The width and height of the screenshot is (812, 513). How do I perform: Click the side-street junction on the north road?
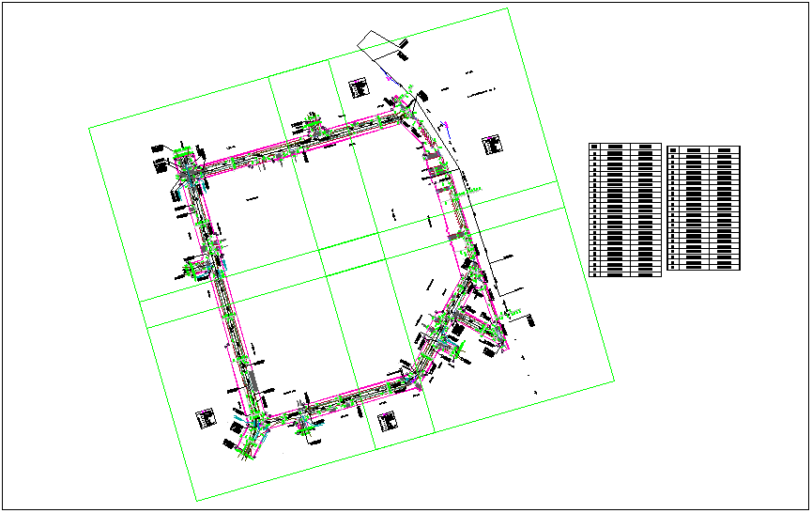(x=314, y=127)
